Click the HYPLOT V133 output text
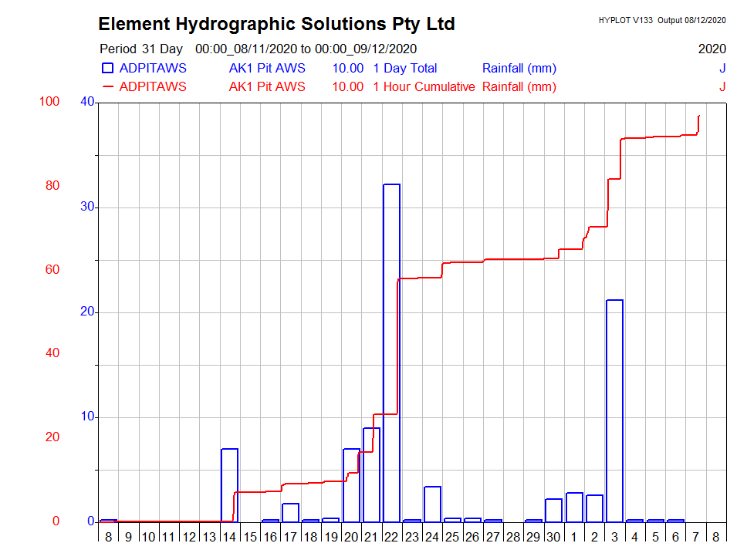747x560 pixels. tap(661, 21)
